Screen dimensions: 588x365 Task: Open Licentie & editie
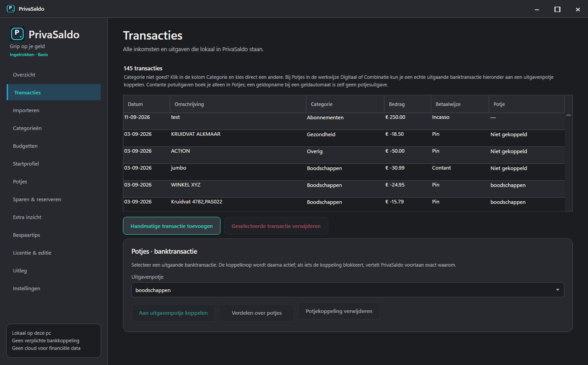53,253
